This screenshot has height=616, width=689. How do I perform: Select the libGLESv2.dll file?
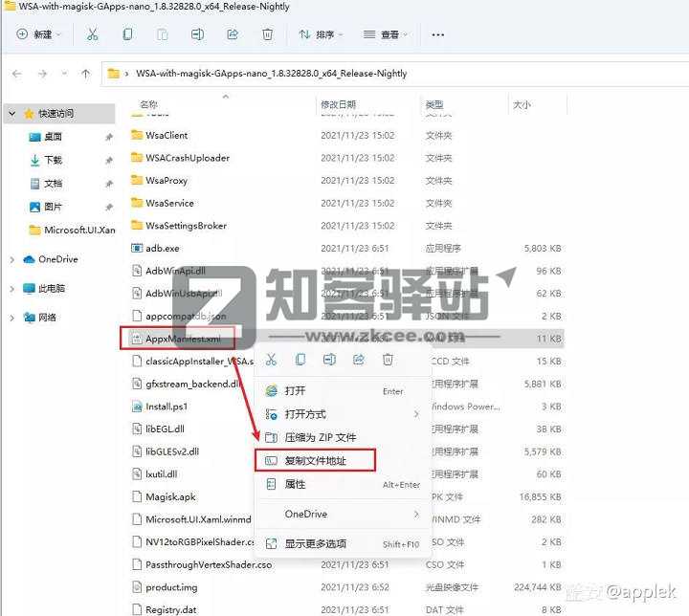pyautogui.click(x=172, y=451)
